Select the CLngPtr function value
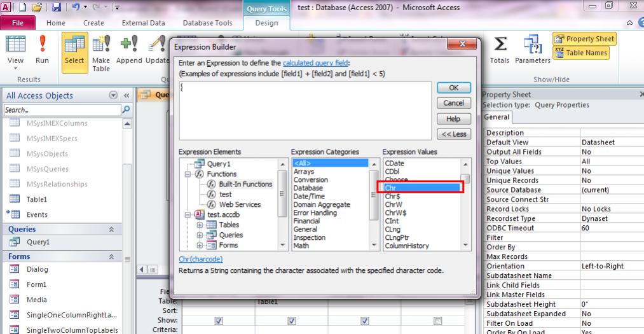644x334 pixels. (x=397, y=237)
